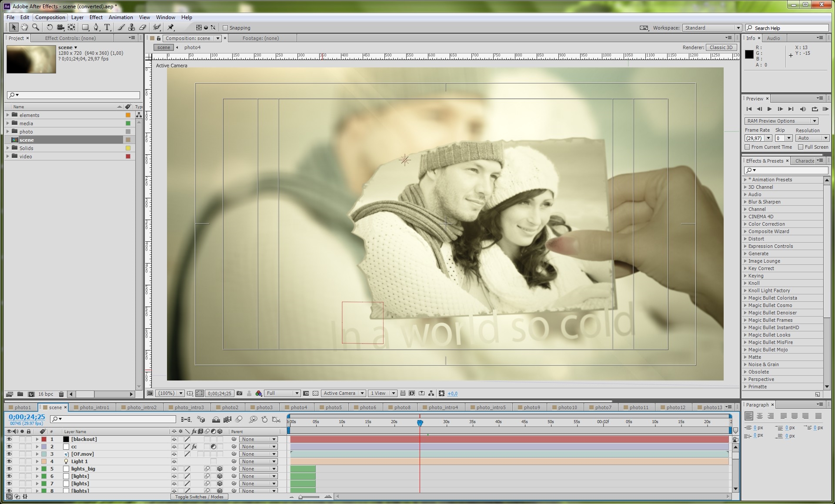Select the Selection arrow tool
The height and width of the screenshot is (504, 835).
13,27
